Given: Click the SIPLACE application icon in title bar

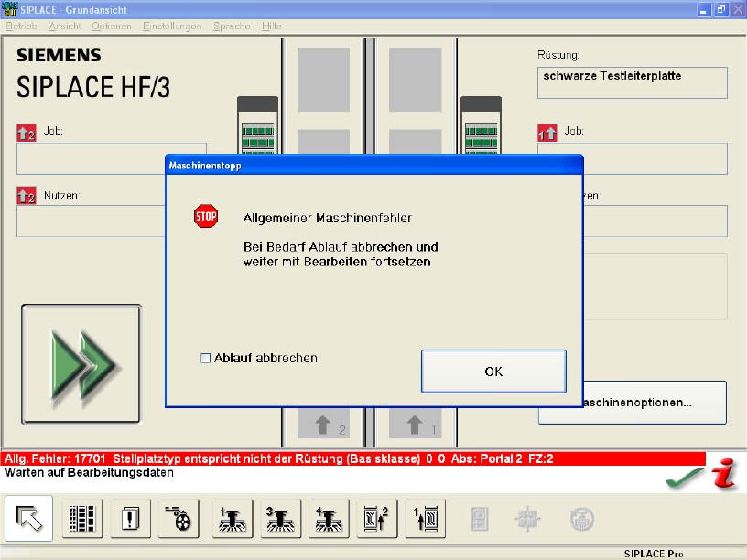Looking at the screenshot, I should [x=9, y=9].
